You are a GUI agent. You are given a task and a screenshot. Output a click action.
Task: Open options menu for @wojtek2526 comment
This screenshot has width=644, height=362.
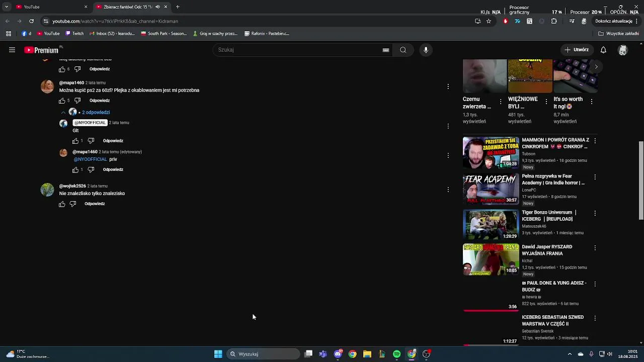[x=448, y=190]
